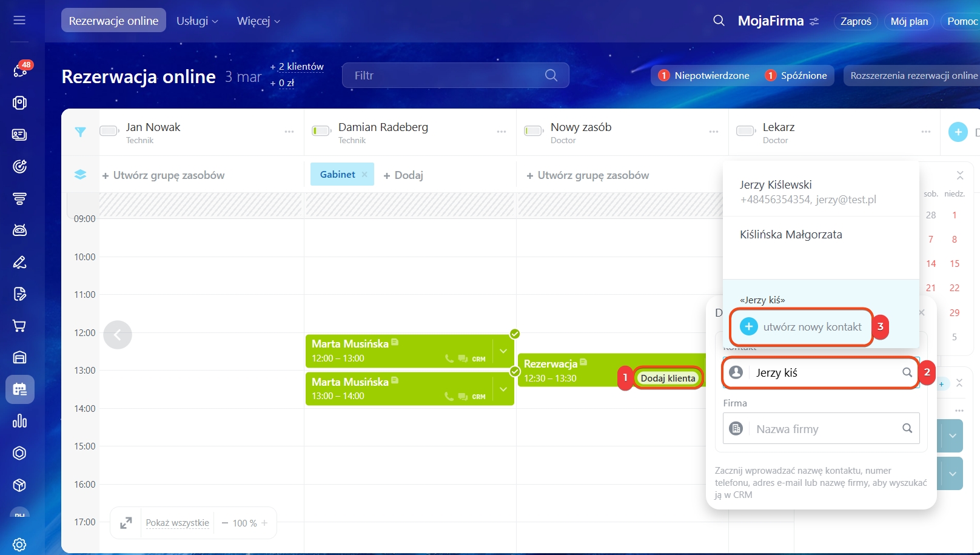Open the bar chart analytics sidebar icon

[19, 421]
